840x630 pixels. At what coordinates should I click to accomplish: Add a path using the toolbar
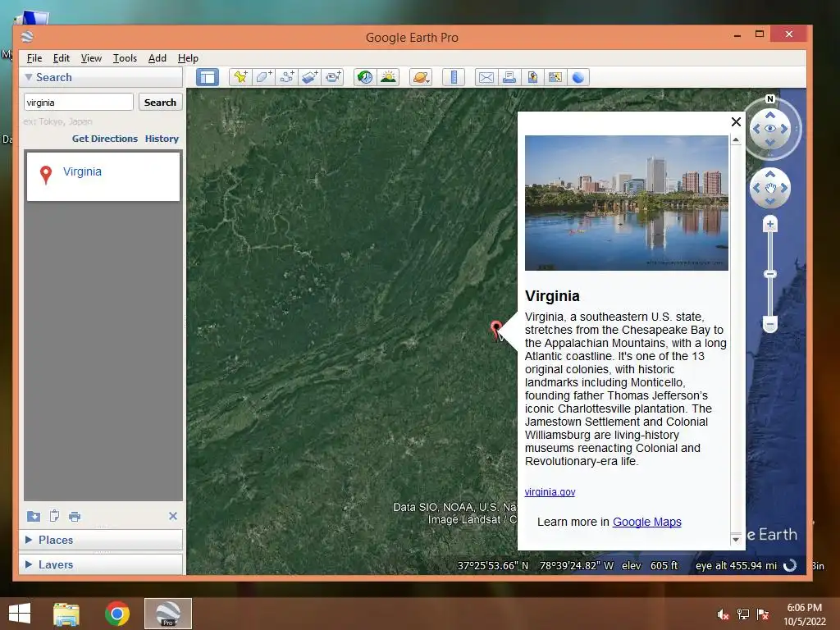pyautogui.click(x=286, y=77)
